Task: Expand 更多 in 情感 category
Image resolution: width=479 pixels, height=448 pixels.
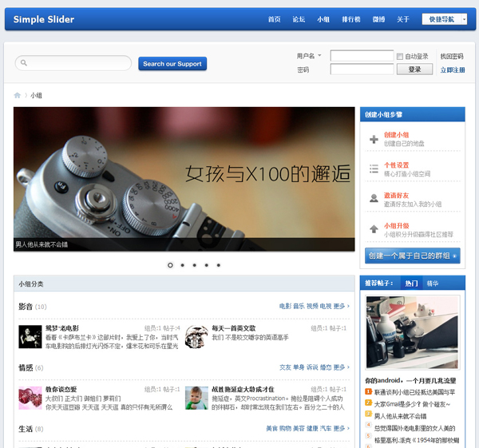Action: coord(341,367)
